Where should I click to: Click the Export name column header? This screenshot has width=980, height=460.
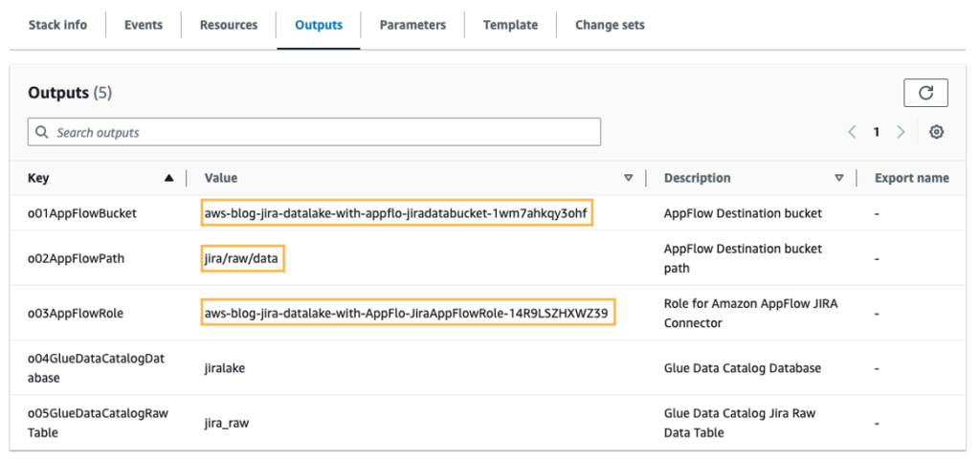click(912, 178)
